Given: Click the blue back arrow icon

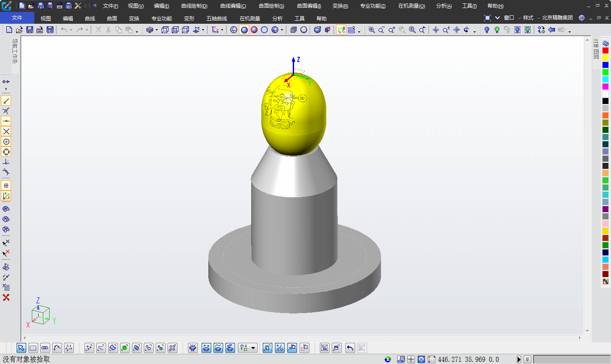Looking at the screenshot, I should pos(552,30).
